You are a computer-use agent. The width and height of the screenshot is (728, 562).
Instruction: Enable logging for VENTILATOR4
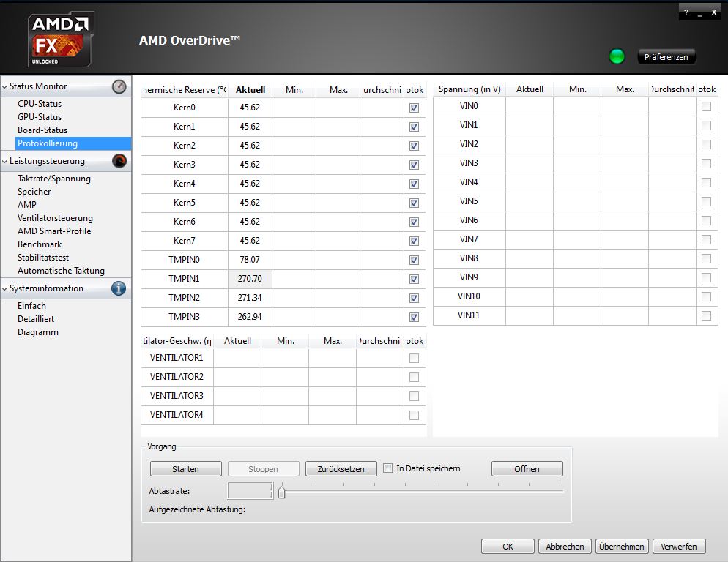[x=414, y=415]
